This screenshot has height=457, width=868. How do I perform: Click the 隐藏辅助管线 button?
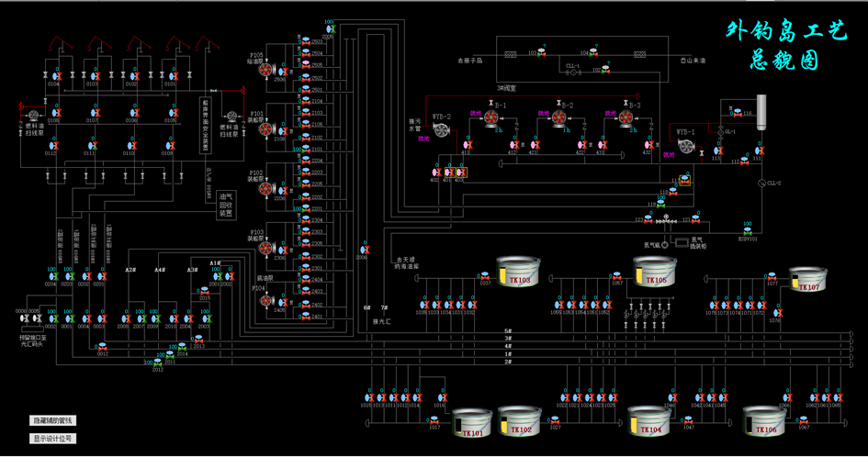(x=53, y=419)
